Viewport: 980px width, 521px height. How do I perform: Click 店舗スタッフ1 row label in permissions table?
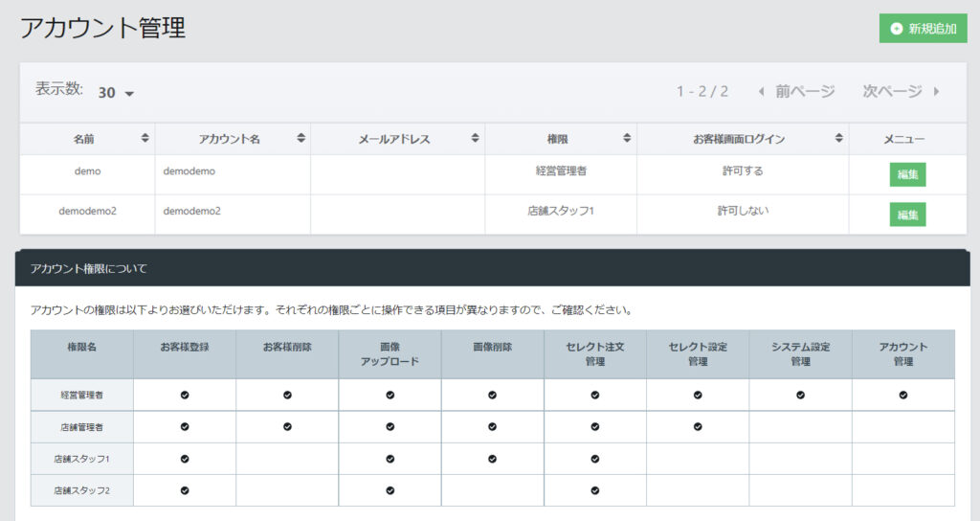81,459
